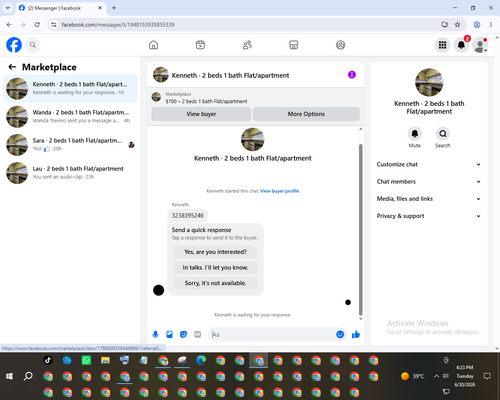
Task: Open Sara conversation in chat list
Action: (70, 145)
